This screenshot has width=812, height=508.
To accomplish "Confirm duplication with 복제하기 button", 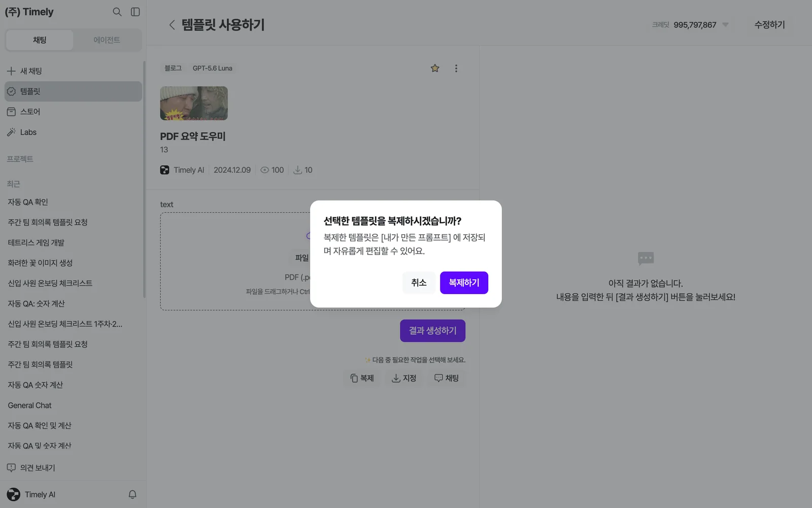I will [x=464, y=282].
